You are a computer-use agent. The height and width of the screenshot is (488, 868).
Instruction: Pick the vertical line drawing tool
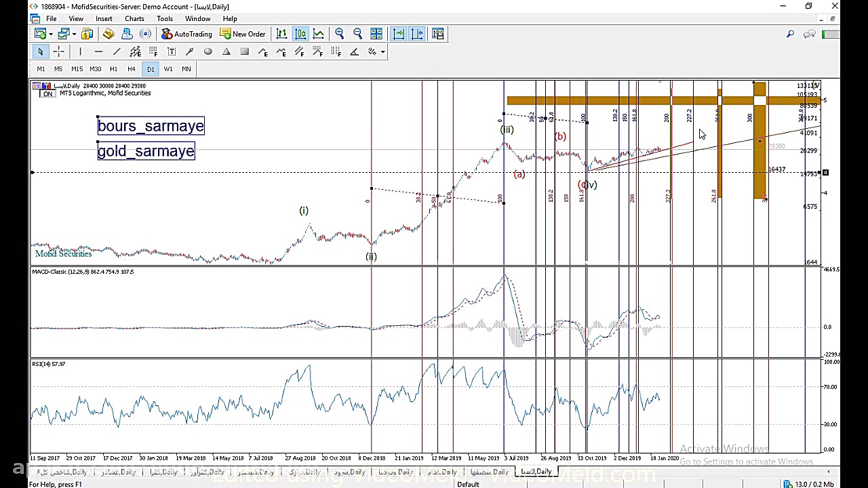[x=80, y=52]
